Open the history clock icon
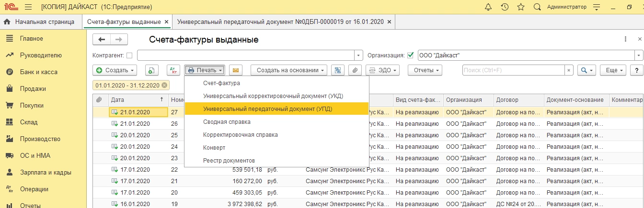Image resolution: width=644 pixels, height=208 pixels. [505, 7]
